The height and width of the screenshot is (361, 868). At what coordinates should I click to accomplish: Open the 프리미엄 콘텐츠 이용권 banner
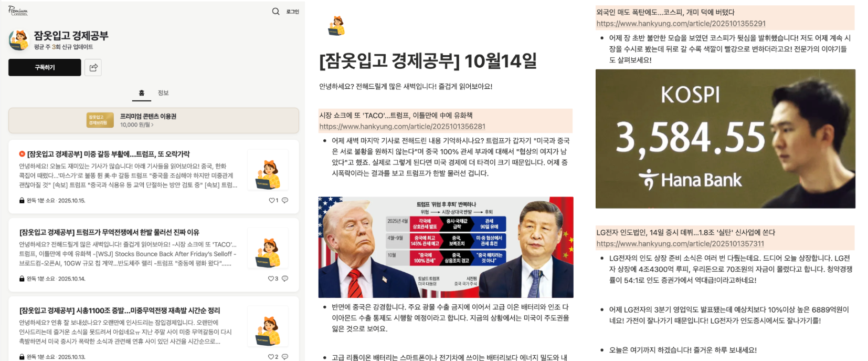pyautogui.click(x=153, y=120)
